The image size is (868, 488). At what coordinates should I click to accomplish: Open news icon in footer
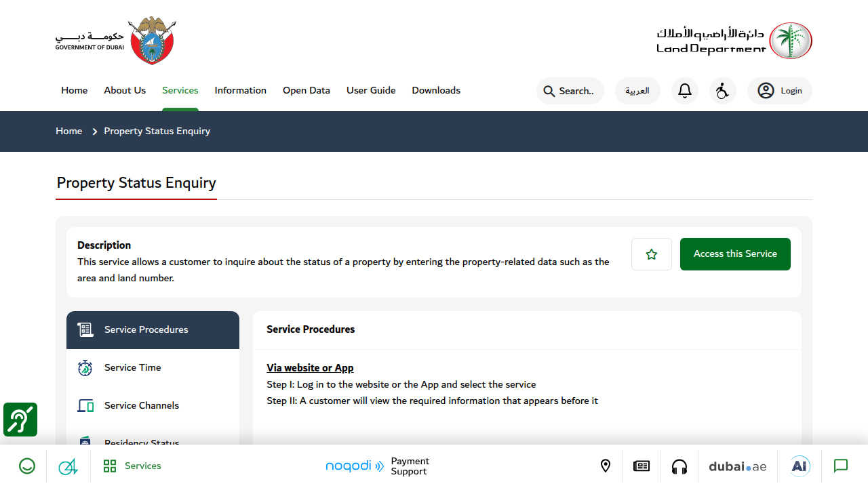click(x=642, y=466)
